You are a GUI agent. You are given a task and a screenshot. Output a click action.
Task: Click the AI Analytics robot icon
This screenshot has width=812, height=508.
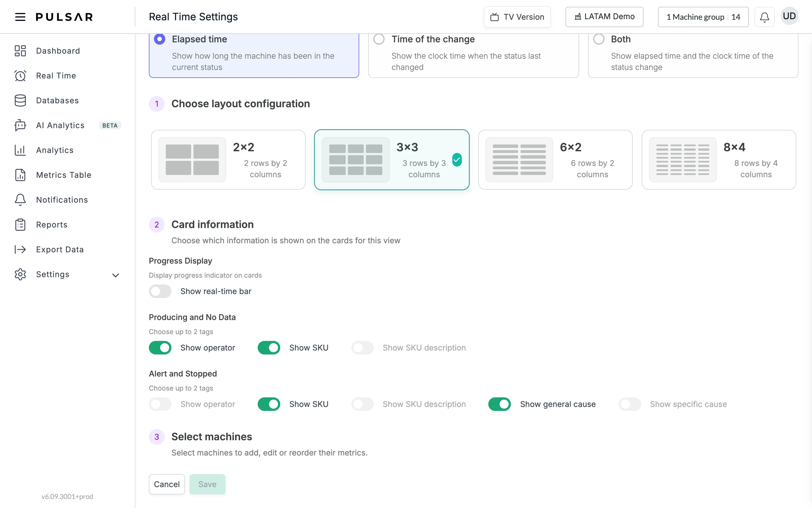click(20, 125)
